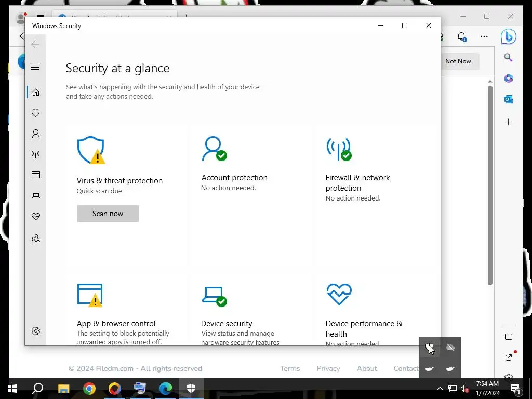Click the Device security tile icon
532x399 pixels.
(x=215, y=296)
